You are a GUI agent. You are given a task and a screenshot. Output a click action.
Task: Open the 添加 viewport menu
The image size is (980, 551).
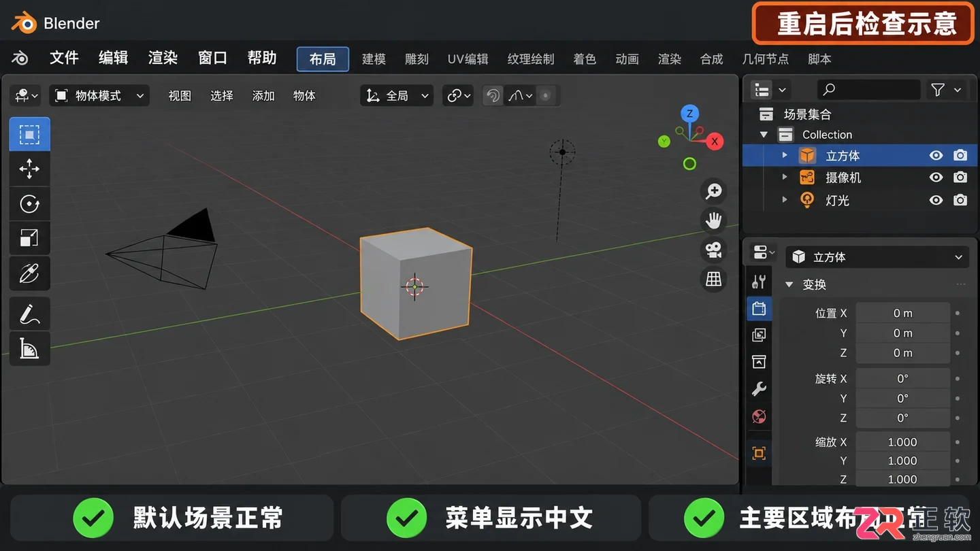[x=263, y=96]
